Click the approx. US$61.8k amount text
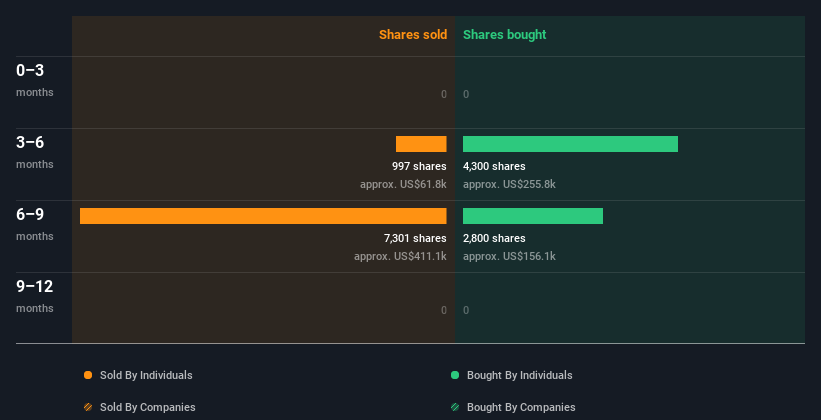The height and width of the screenshot is (420, 821). click(403, 184)
